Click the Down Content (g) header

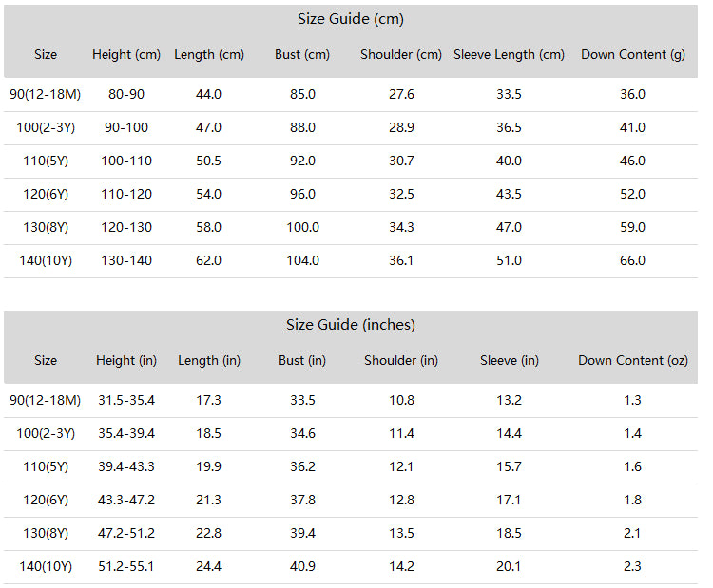coord(633,55)
